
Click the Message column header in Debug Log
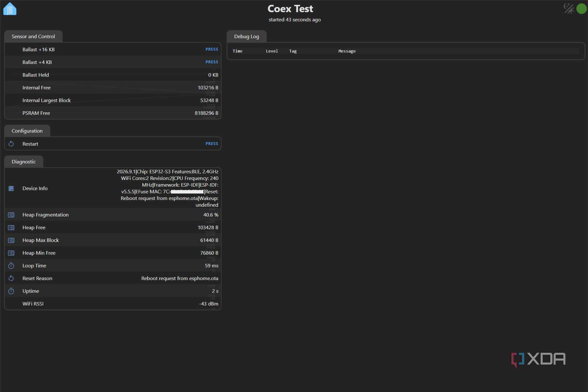(x=347, y=51)
